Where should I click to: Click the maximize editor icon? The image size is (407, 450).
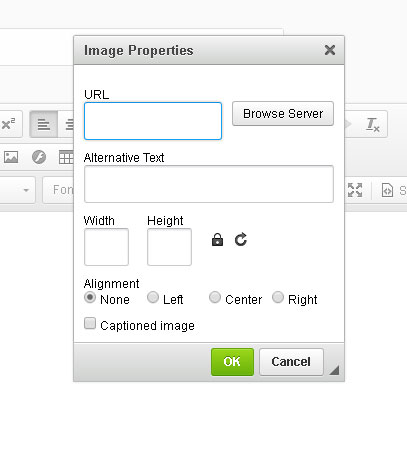coord(355,190)
